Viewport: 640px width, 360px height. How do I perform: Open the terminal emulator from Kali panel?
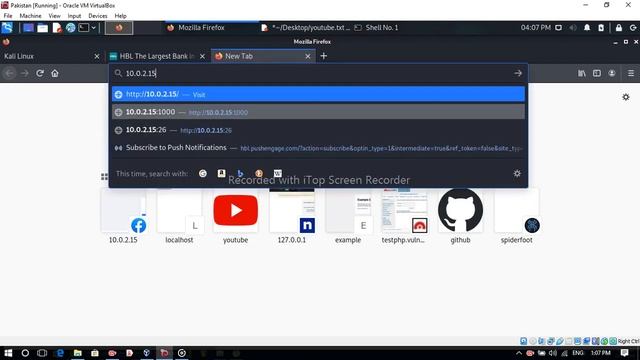(x=84, y=28)
